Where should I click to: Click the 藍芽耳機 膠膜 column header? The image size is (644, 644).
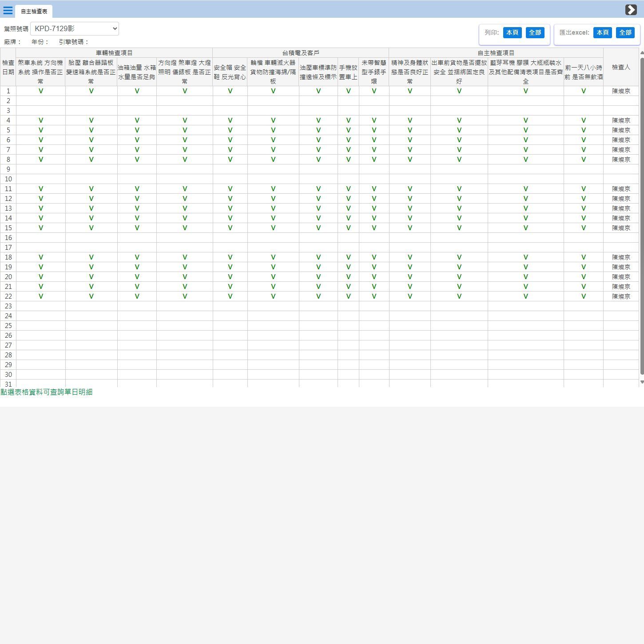tap(525, 72)
